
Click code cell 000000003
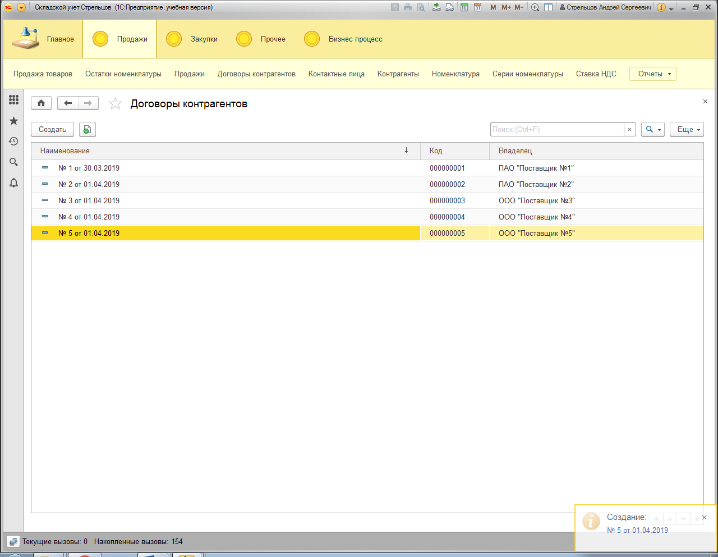[x=447, y=201]
